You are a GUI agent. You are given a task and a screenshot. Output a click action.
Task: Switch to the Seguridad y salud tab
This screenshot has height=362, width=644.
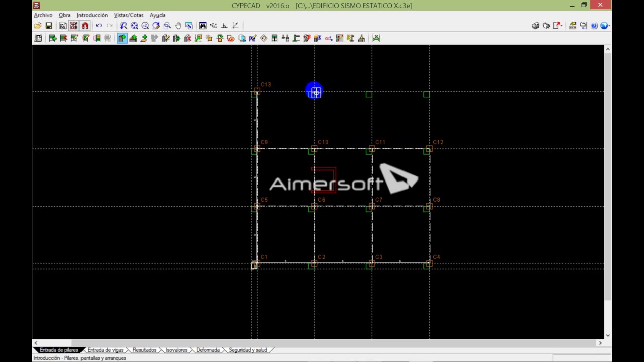tap(248, 350)
